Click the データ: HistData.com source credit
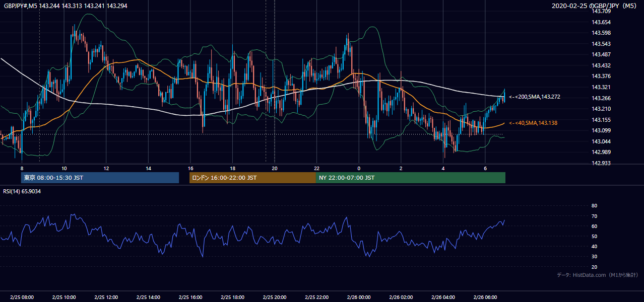Viewport: 644px width, 302px height. tap(598, 275)
